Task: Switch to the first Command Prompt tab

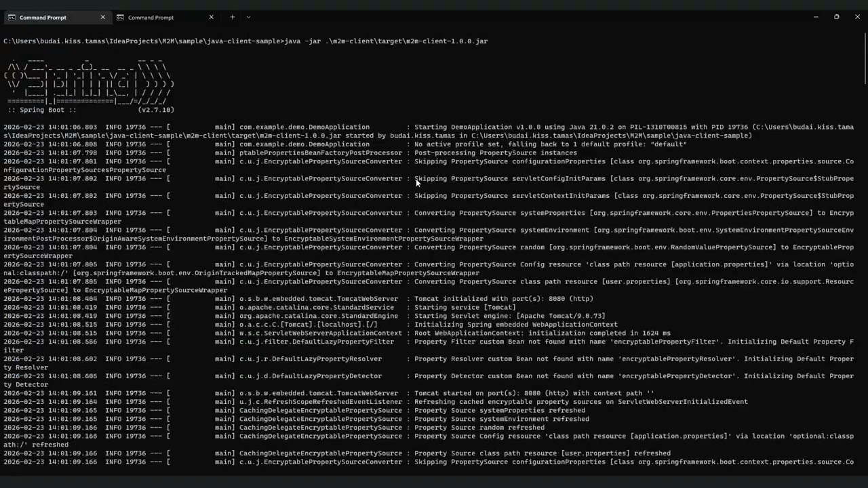Action: point(56,18)
